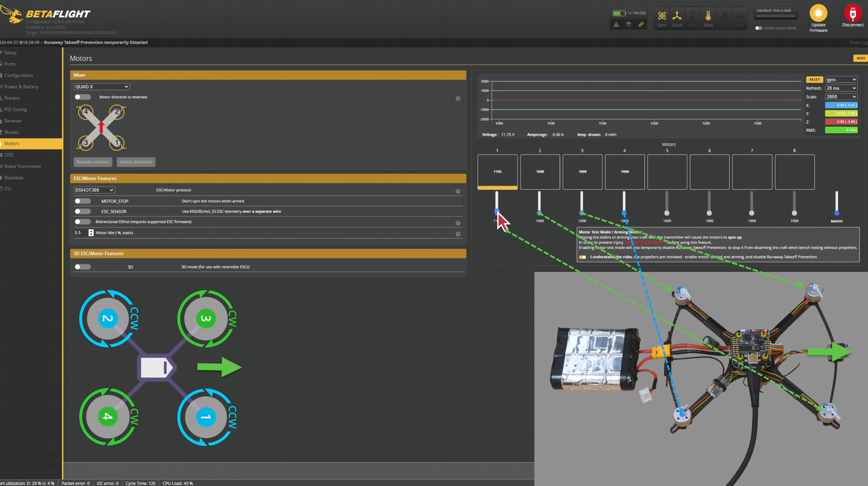Click the Motor Idle stepper arrows
The image size is (868, 486).
point(91,233)
